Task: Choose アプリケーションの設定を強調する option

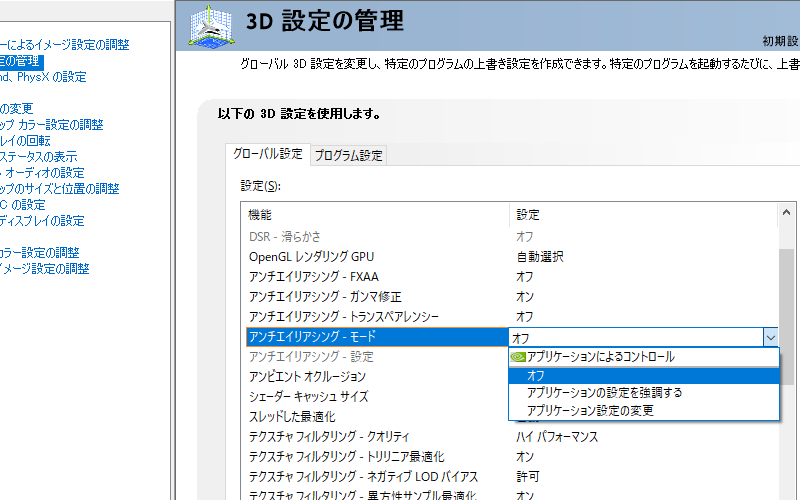Action: [644, 392]
